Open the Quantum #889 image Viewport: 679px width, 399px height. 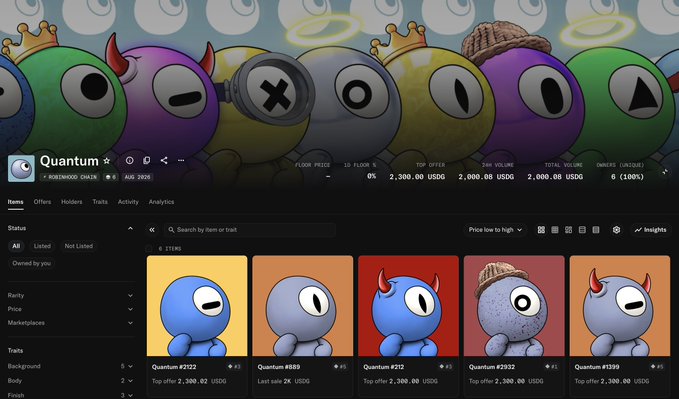(303, 306)
